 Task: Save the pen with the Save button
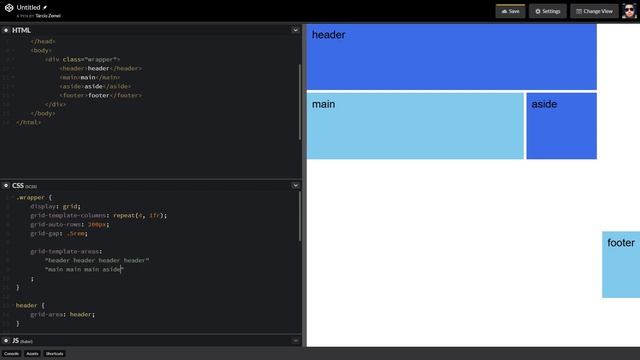coord(510,11)
